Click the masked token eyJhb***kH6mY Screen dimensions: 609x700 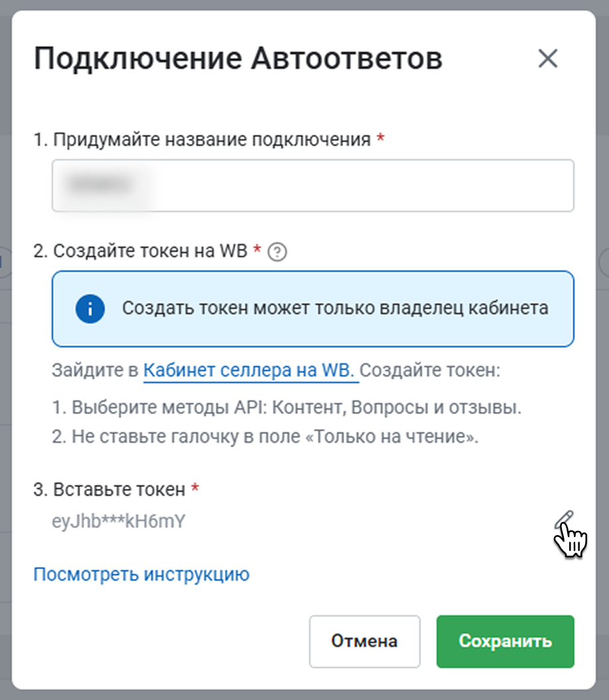pos(118,521)
